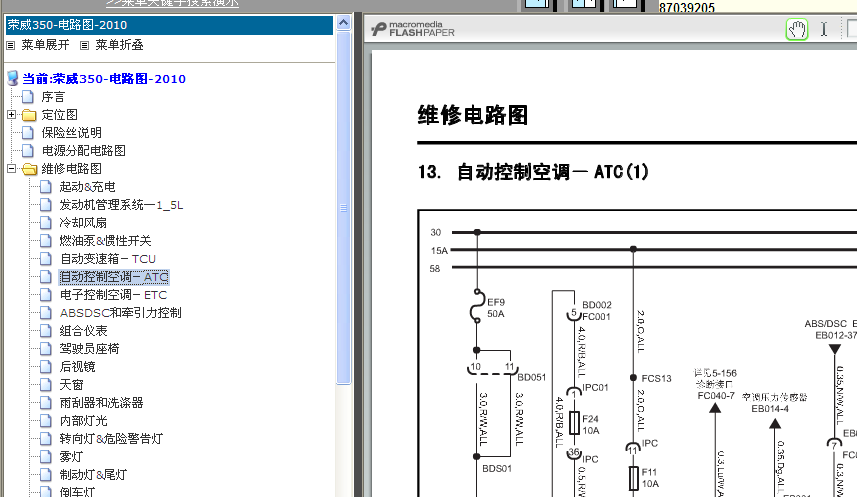Select the text selection I-beam tool
This screenshot has height=497, width=857.
point(824,29)
